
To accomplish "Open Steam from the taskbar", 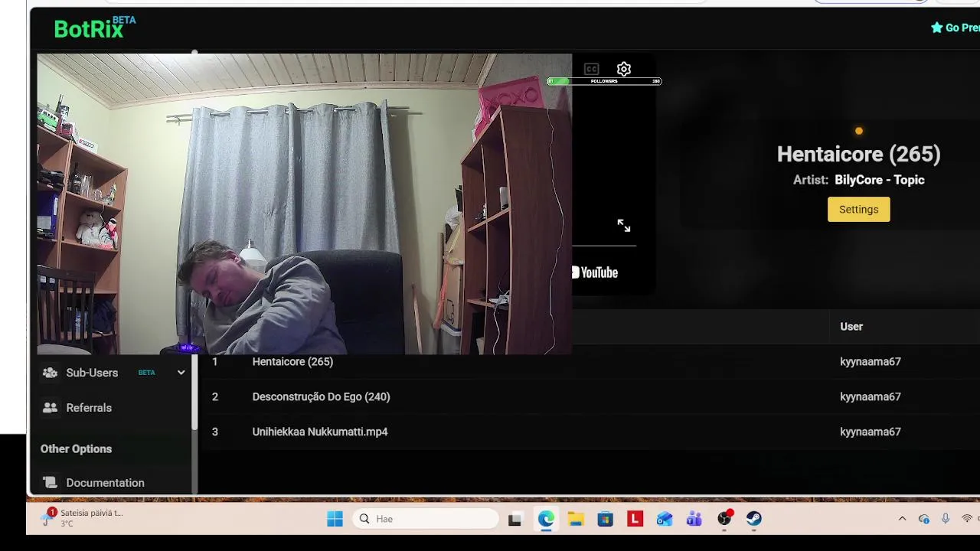I will 754,519.
